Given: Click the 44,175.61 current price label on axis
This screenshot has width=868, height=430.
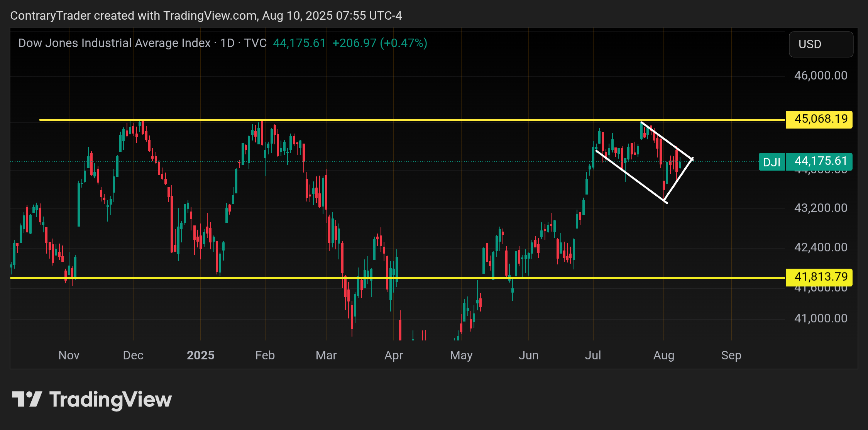Looking at the screenshot, I should 819,161.
